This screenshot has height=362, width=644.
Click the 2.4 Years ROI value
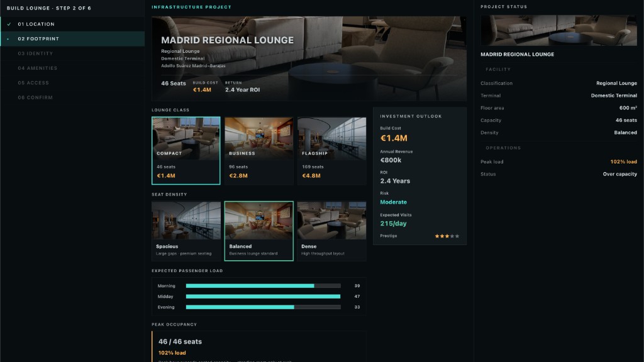[x=395, y=181]
